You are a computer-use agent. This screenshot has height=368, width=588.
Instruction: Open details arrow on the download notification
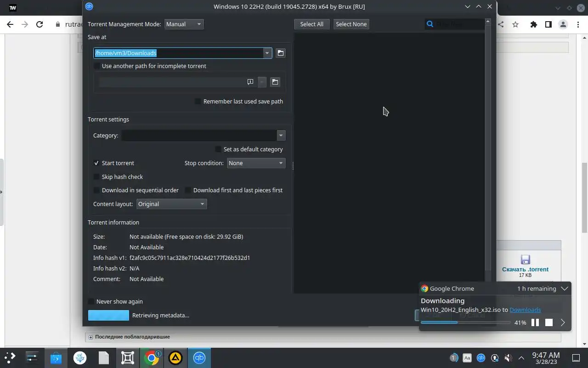(563, 322)
